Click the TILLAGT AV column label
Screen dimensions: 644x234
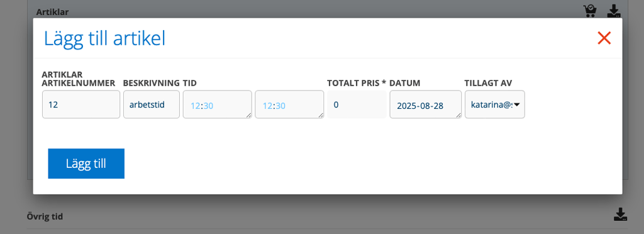pos(488,83)
